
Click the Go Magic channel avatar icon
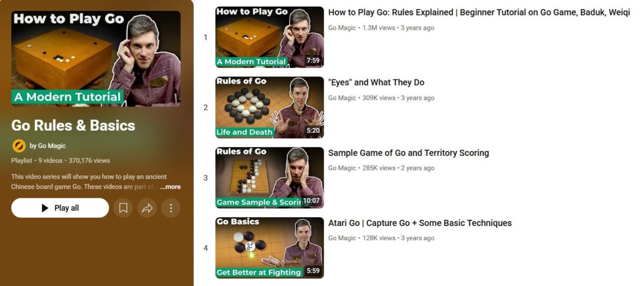tap(19, 146)
